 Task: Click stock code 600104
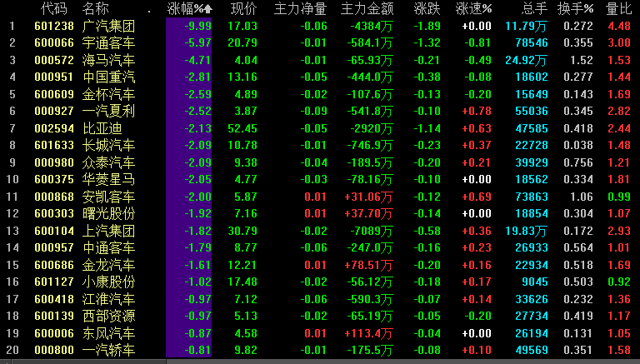[x=54, y=231]
